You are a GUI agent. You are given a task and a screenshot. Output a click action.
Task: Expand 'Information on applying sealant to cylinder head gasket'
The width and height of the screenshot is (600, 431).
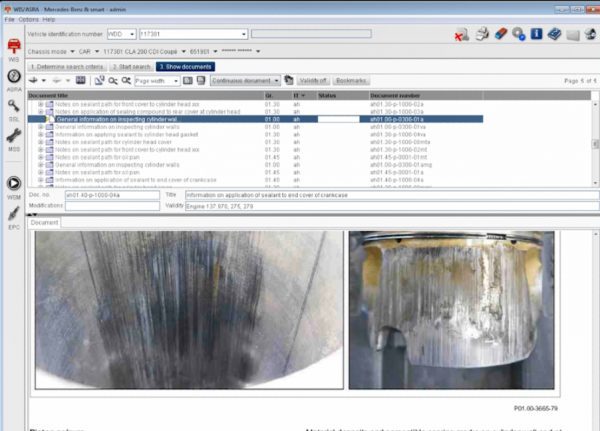(x=41, y=134)
